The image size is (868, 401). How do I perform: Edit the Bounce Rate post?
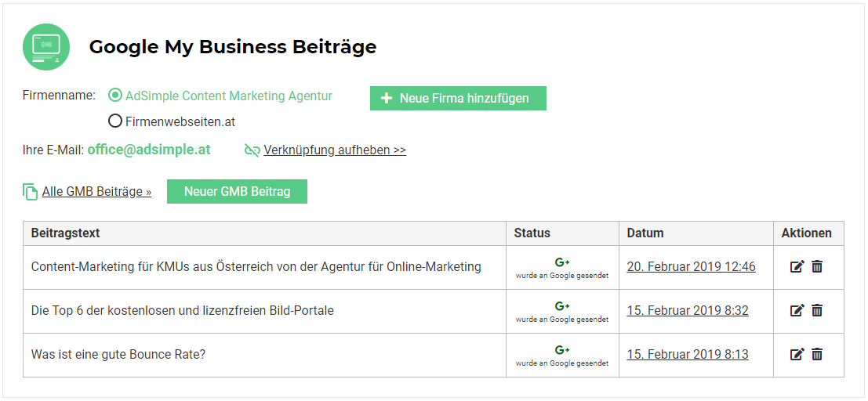pos(797,355)
